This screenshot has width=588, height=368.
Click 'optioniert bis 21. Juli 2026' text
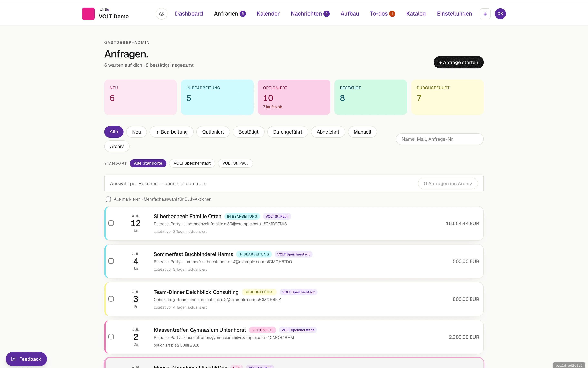[176, 345]
